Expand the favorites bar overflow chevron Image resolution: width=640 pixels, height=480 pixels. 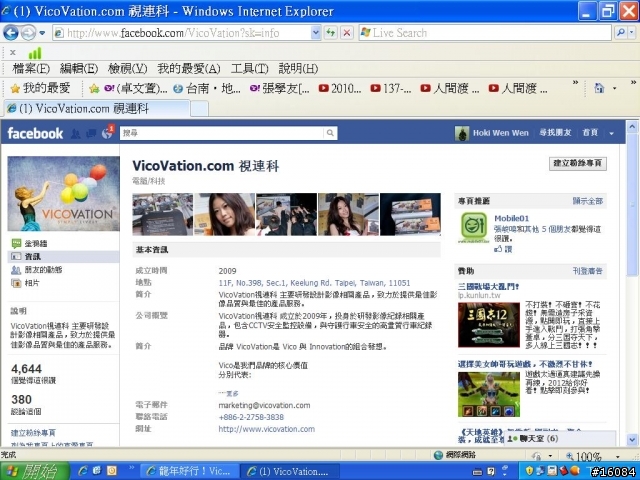point(575,83)
